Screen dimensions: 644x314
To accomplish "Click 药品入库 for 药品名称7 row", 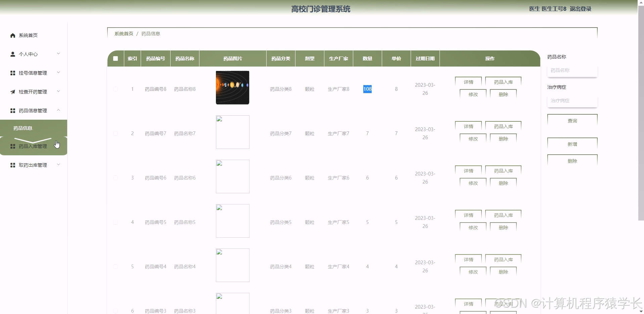I will click(x=503, y=126).
